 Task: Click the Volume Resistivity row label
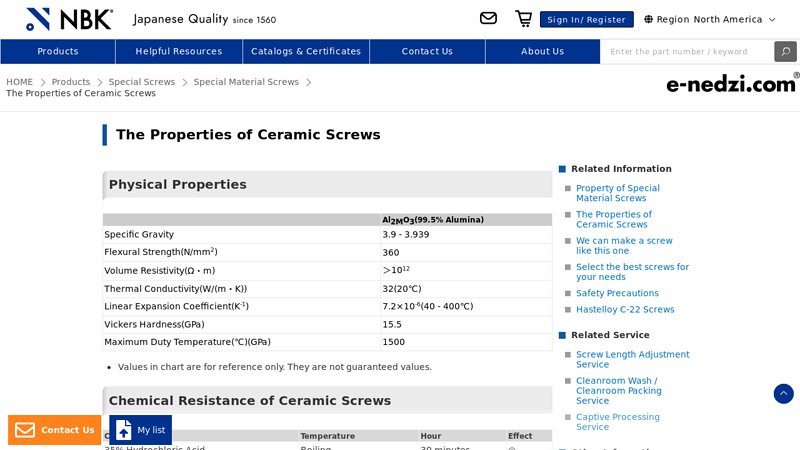160,271
